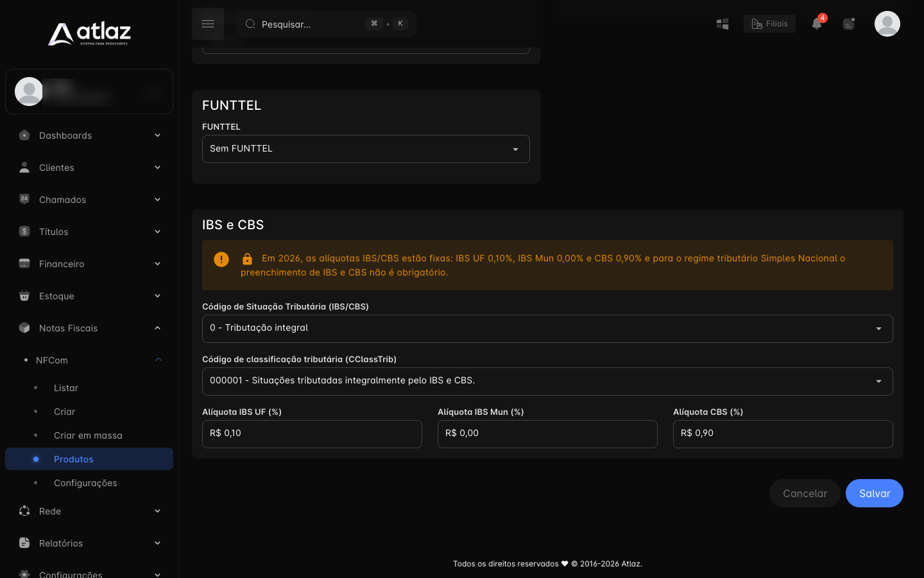Open the CClassTrib classification dropdown

(547, 381)
